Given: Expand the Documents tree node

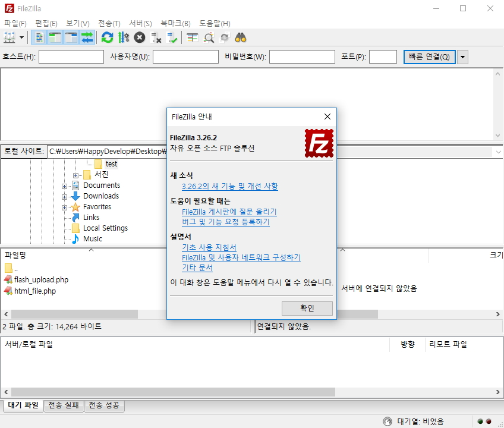Looking at the screenshot, I should point(64,186).
